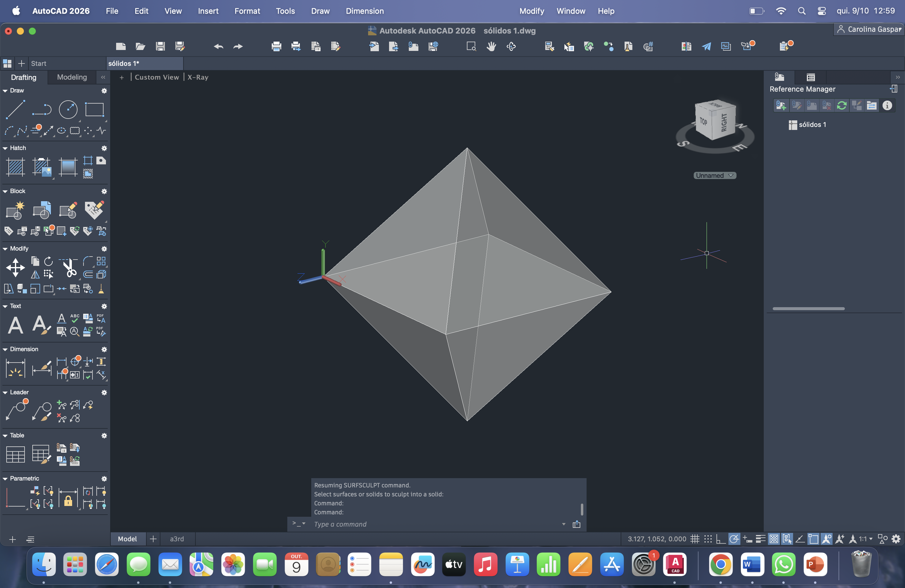Open annotation scale 1:1 dropdown

865,539
